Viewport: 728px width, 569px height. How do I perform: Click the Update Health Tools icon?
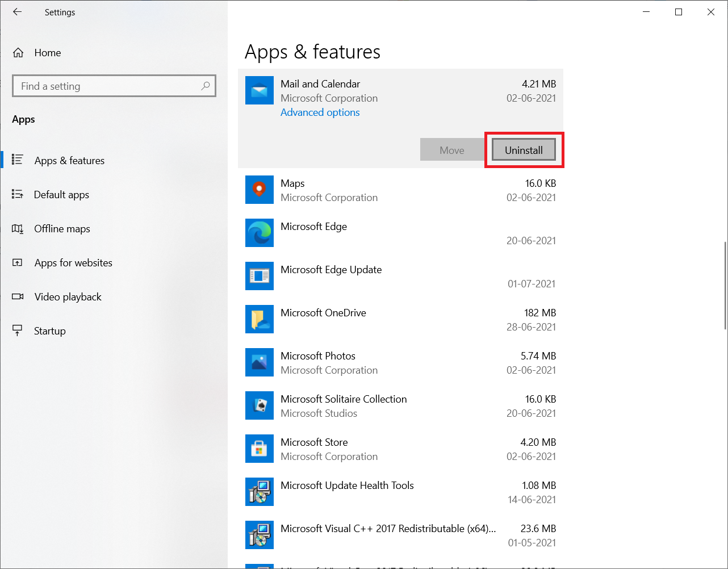click(260, 492)
